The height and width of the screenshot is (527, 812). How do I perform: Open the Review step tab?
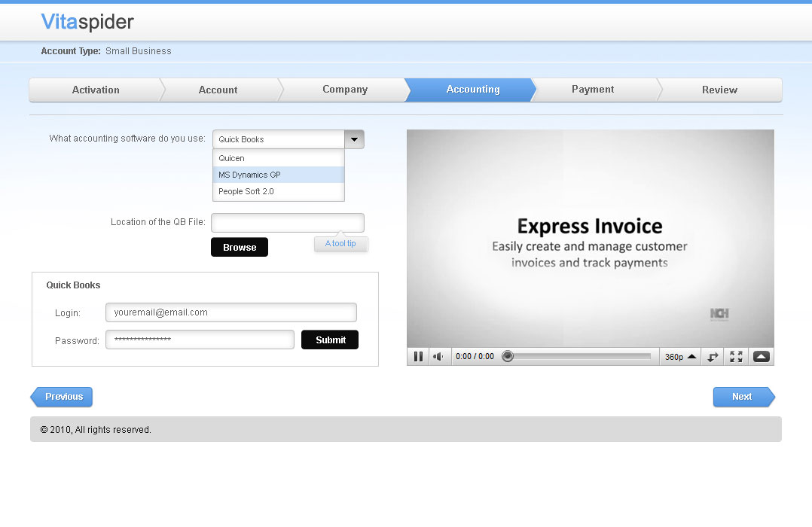[x=720, y=90]
